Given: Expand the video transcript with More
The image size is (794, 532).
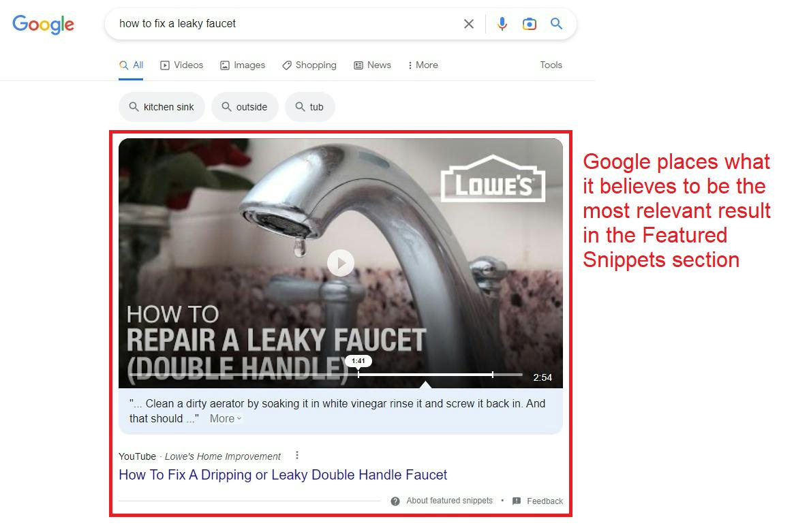Looking at the screenshot, I should [226, 419].
